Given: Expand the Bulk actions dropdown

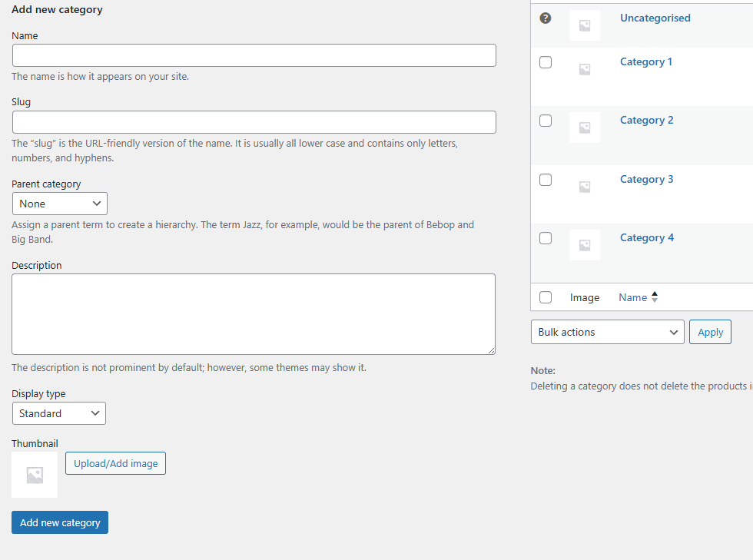Looking at the screenshot, I should [608, 332].
